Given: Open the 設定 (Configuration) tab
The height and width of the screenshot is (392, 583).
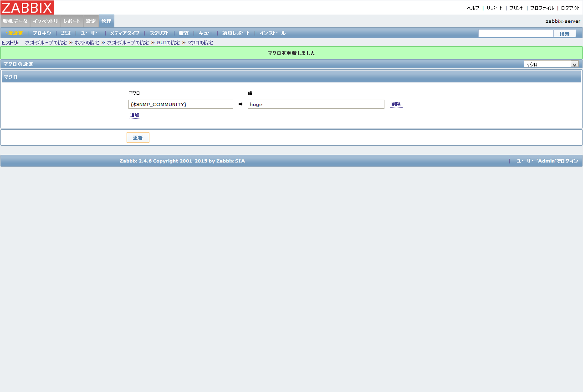Looking at the screenshot, I should [90, 21].
